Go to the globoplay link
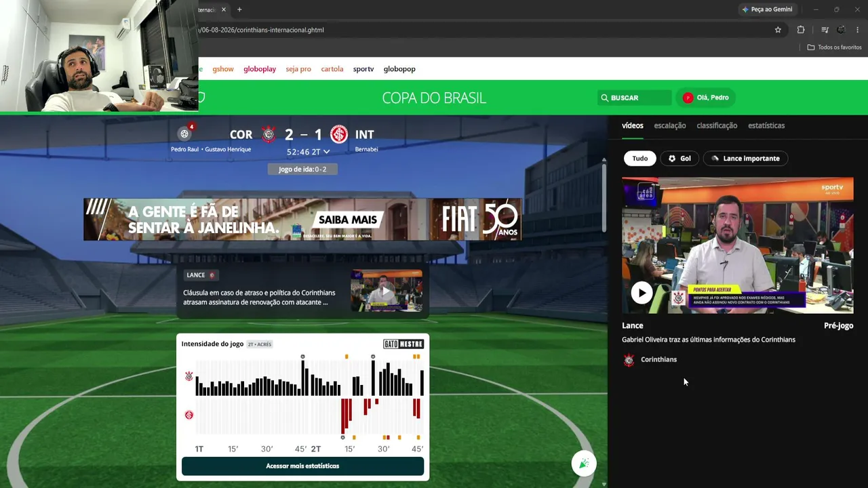 260,69
